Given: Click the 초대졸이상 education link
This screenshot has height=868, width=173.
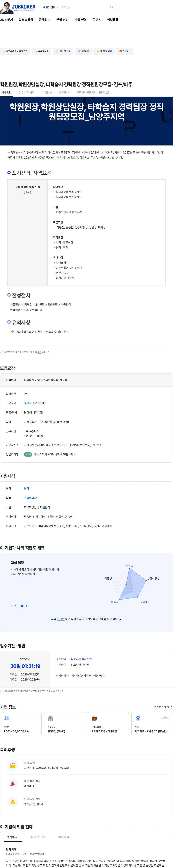Looking at the screenshot, I should [x=30, y=498].
